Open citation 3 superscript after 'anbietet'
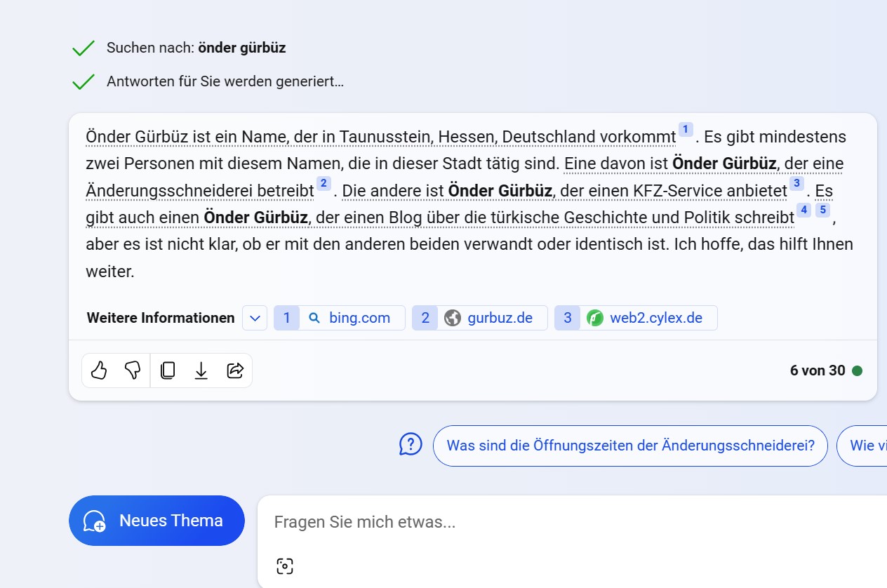Viewport: 887px width, 588px height. click(x=796, y=184)
